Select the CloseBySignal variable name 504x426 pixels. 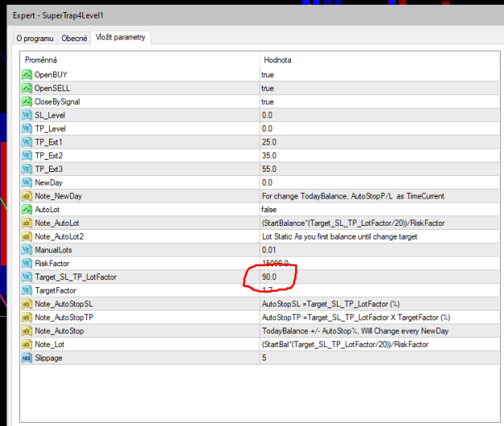point(57,102)
